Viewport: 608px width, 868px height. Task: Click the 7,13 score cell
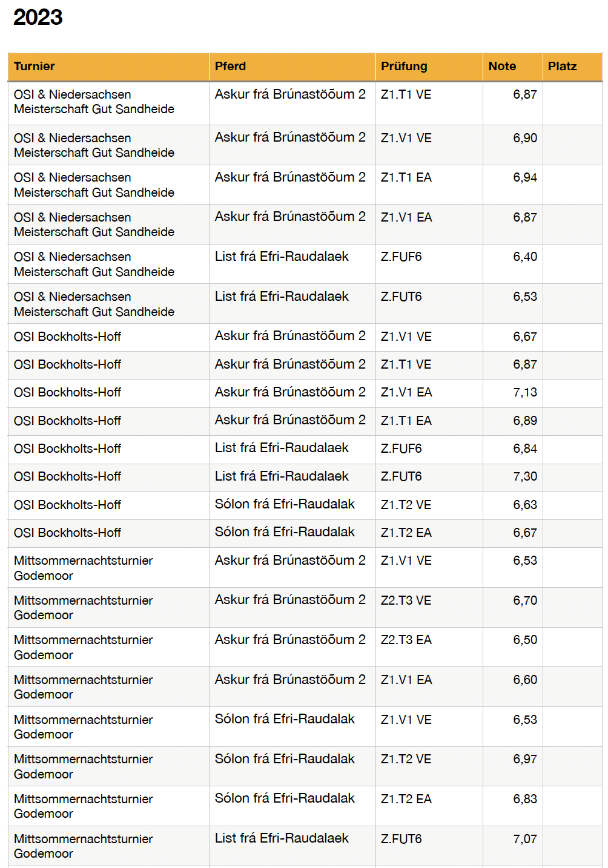(x=524, y=393)
